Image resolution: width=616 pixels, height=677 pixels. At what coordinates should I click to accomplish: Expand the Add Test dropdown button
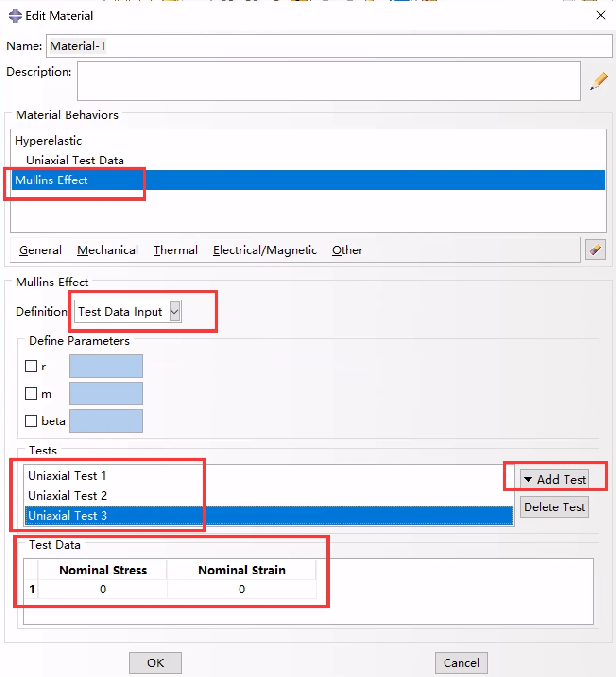point(555,480)
